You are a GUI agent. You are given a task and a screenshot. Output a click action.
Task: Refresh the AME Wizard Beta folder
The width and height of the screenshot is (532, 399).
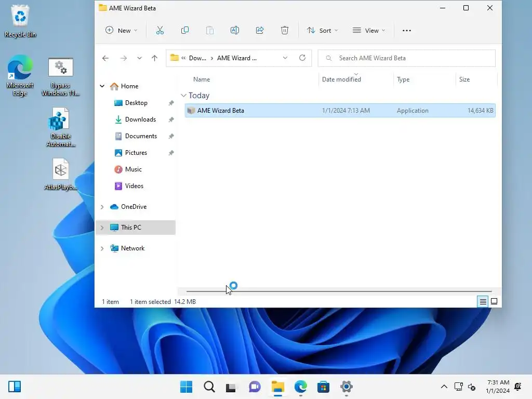click(302, 58)
